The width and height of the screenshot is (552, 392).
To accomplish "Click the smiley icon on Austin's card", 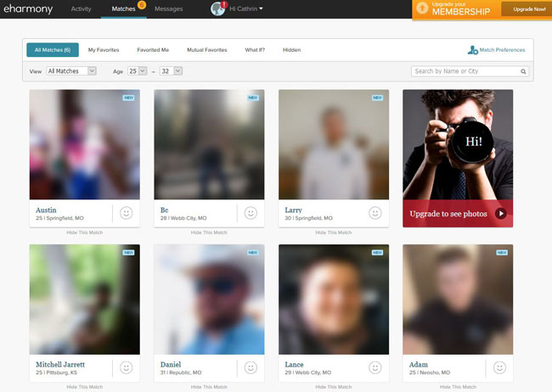I will pyautogui.click(x=127, y=213).
